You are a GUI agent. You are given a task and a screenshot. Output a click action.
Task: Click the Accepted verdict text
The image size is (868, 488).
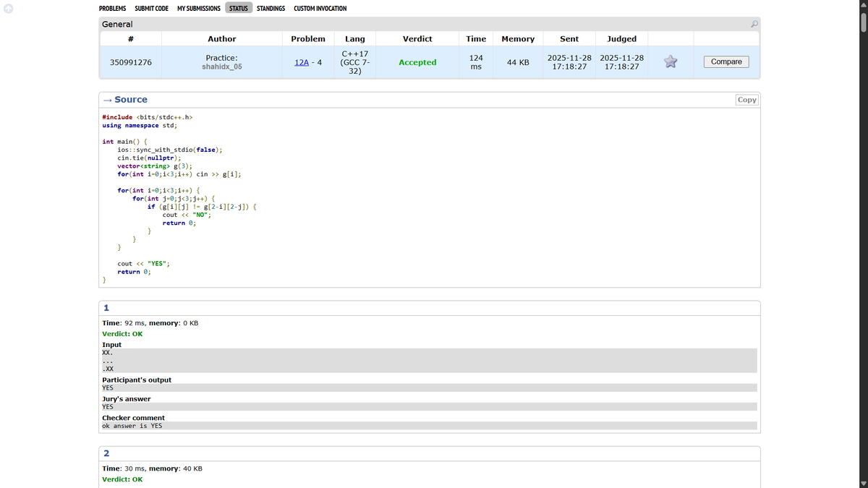417,62
